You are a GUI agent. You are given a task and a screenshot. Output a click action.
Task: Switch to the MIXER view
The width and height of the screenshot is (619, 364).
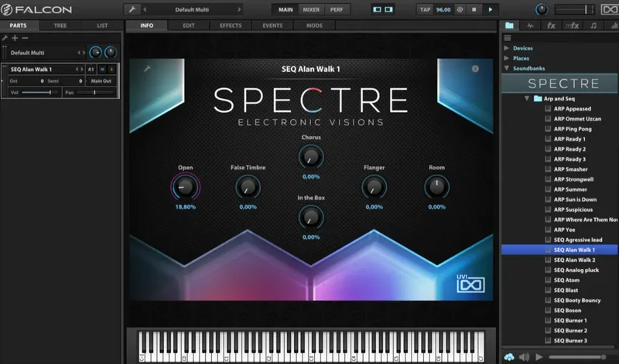pyautogui.click(x=311, y=9)
